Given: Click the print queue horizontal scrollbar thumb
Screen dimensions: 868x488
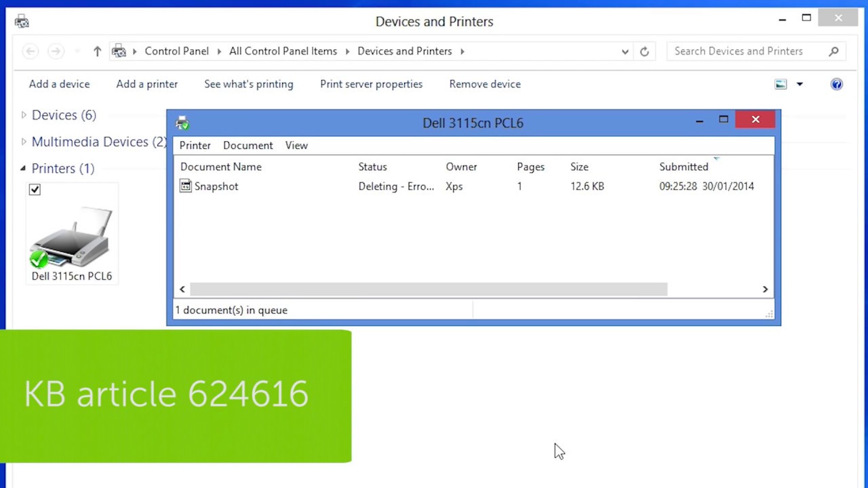Looking at the screenshot, I should click(x=429, y=289).
